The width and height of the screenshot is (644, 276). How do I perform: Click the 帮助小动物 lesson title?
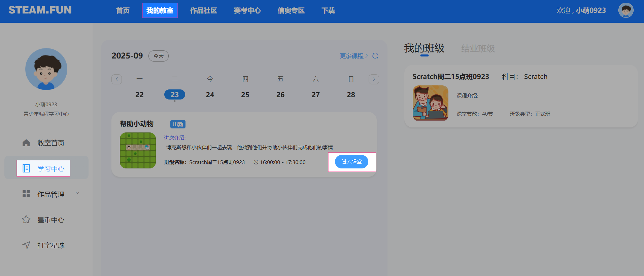coord(137,124)
